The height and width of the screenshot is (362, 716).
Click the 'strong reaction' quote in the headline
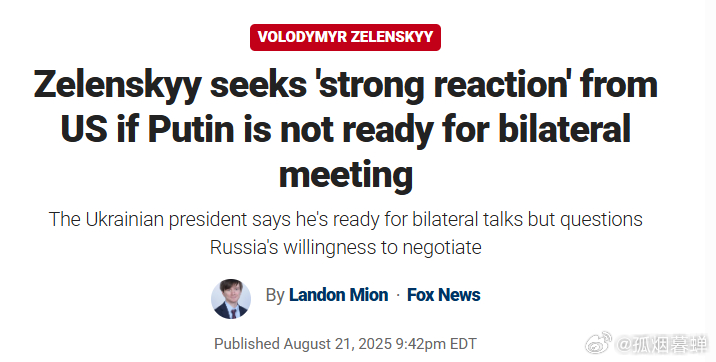[443, 85]
